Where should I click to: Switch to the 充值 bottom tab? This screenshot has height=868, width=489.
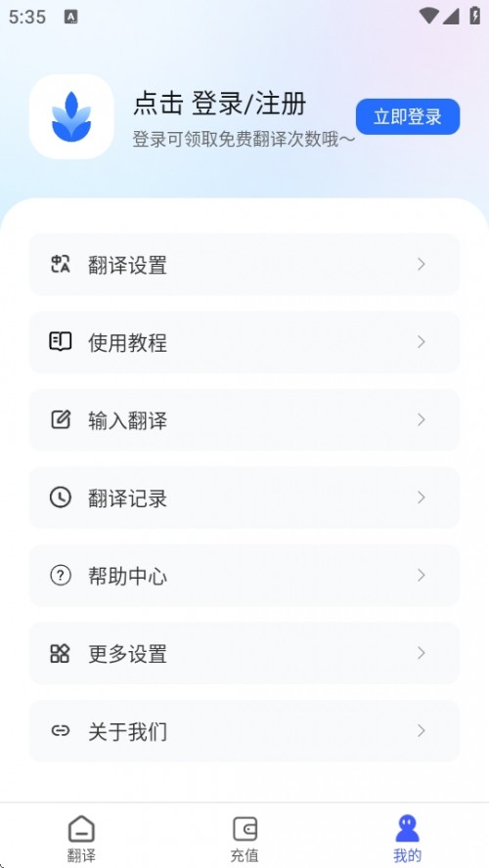pyautogui.click(x=244, y=838)
